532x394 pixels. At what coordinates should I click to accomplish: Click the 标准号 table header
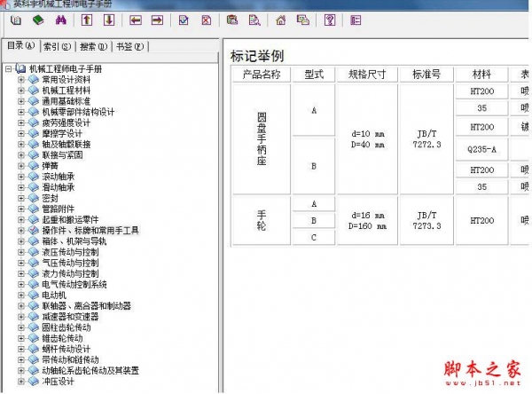point(426,75)
